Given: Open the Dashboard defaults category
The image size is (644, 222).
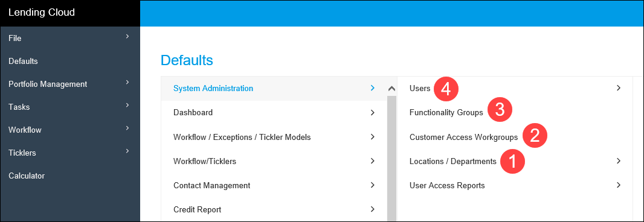Looking at the screenshot, I should point(274,112).
